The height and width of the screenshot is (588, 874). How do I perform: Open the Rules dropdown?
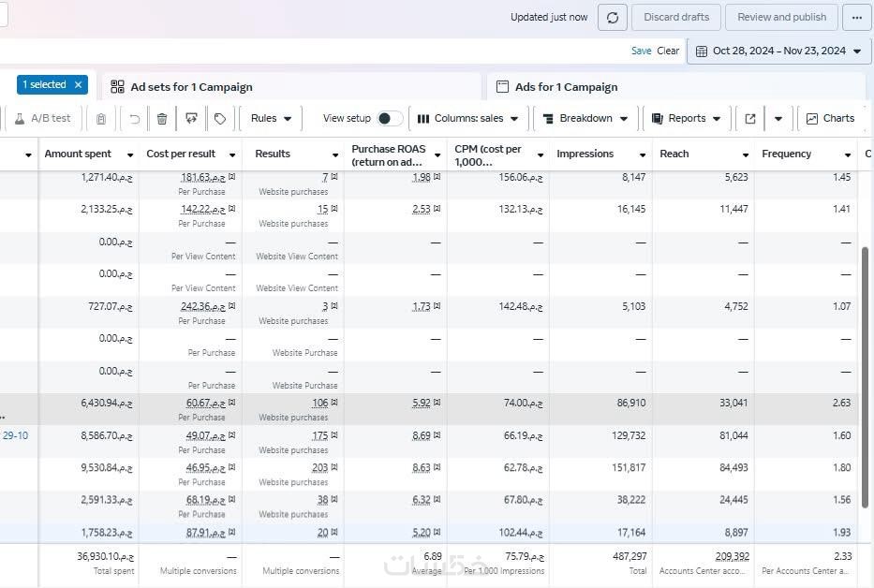coord(271,118)
